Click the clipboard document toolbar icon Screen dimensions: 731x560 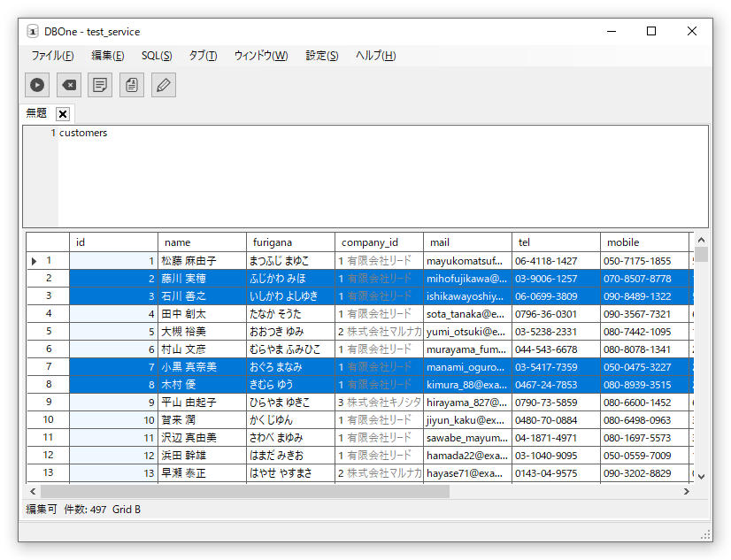pos(132,85)
